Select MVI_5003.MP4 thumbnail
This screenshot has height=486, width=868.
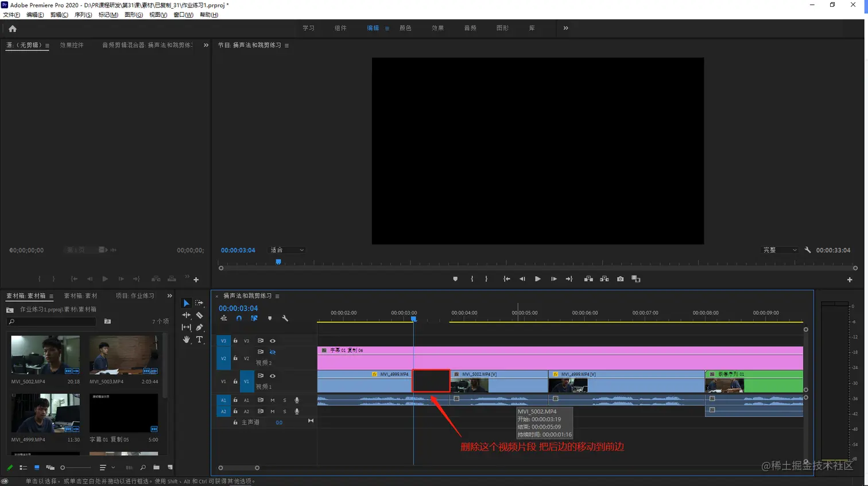123,355
